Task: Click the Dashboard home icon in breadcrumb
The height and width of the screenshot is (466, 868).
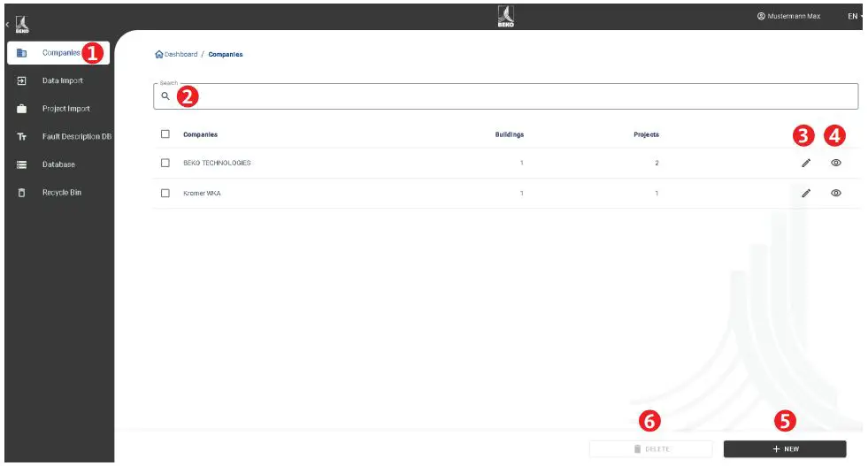Action: 159,54
